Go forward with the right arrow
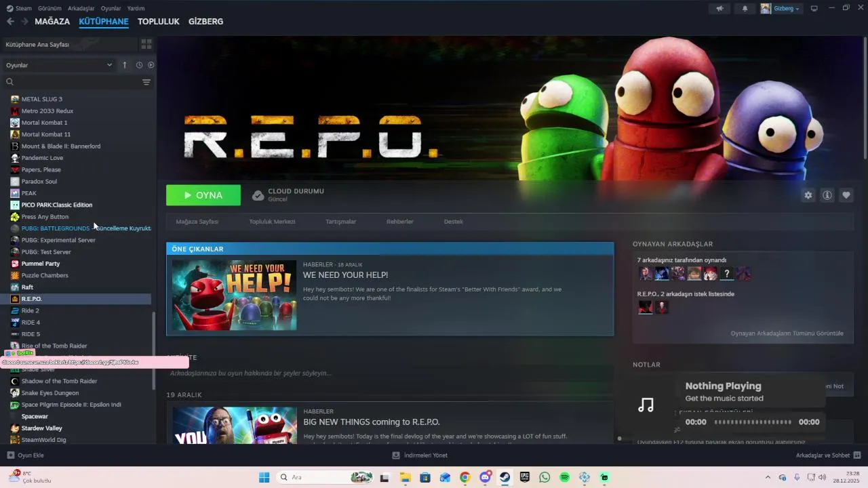The image size is (868, 488). tap(24, 22)
